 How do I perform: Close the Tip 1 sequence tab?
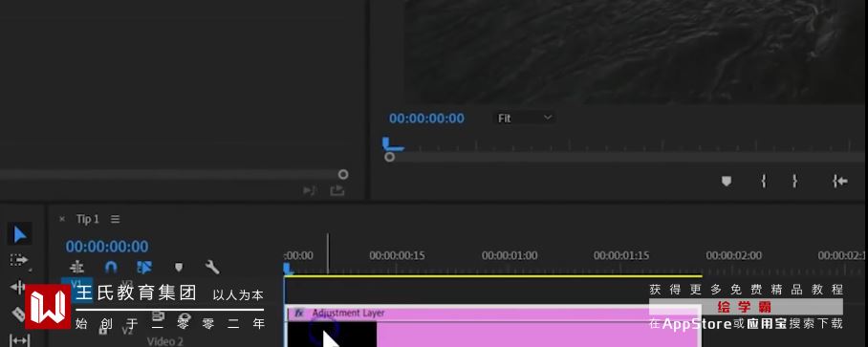[62, 219]
